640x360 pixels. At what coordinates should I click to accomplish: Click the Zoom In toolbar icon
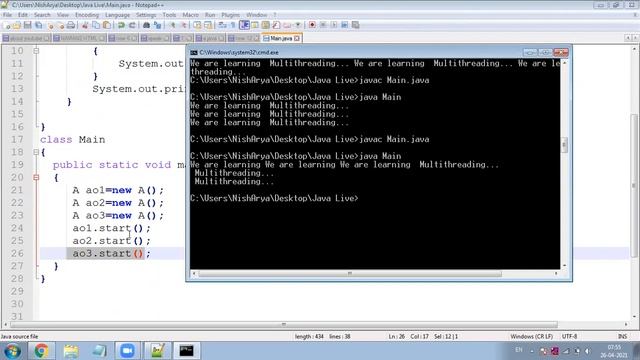pos(173,25)
